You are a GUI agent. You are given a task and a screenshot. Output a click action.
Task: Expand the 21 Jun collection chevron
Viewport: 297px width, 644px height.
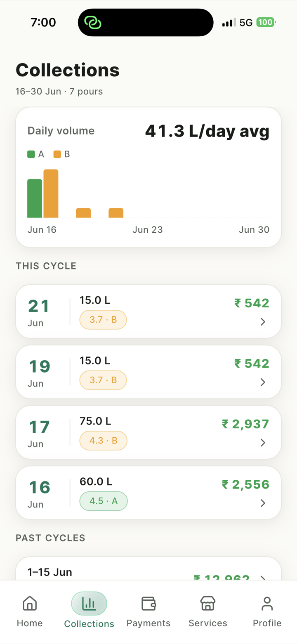tap(263, 322)
